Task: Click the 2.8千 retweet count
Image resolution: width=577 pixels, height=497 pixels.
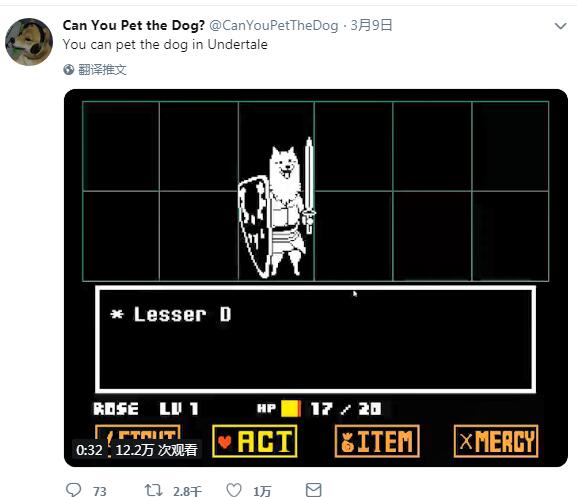Action: [187, 491]
